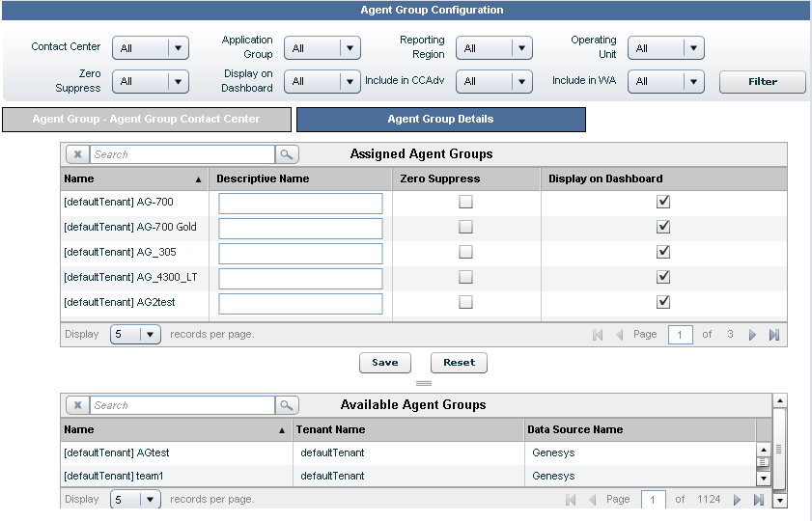Open the Zero Suppress filter dropdown
Viewport: 812px width, 521px height.
(151, 81)
